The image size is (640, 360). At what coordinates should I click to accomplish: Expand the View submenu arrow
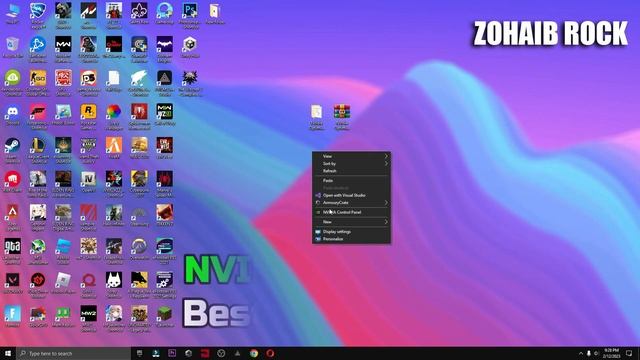coord(386,156)
